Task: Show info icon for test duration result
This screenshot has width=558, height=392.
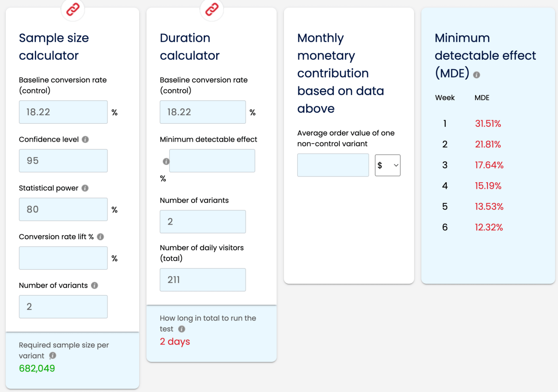Action: (x=182, y=329)
